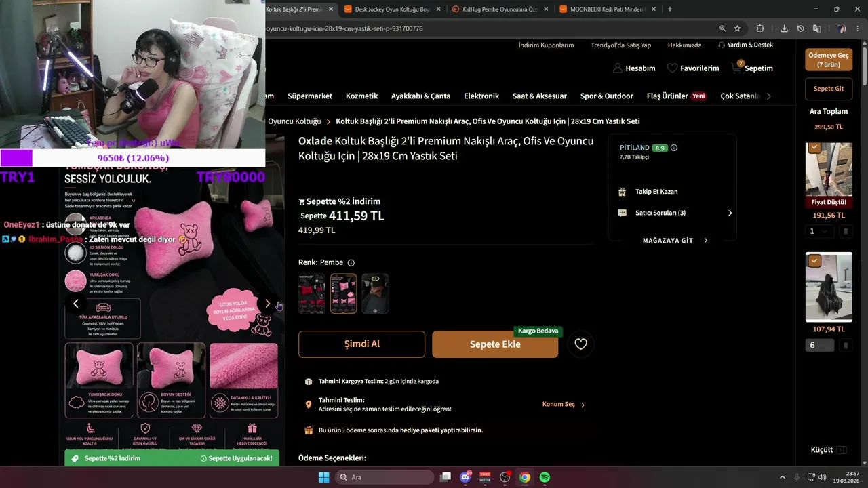
Task: Close the KidHug Pembe Oyunculara tab
Action: coord(546,9)
